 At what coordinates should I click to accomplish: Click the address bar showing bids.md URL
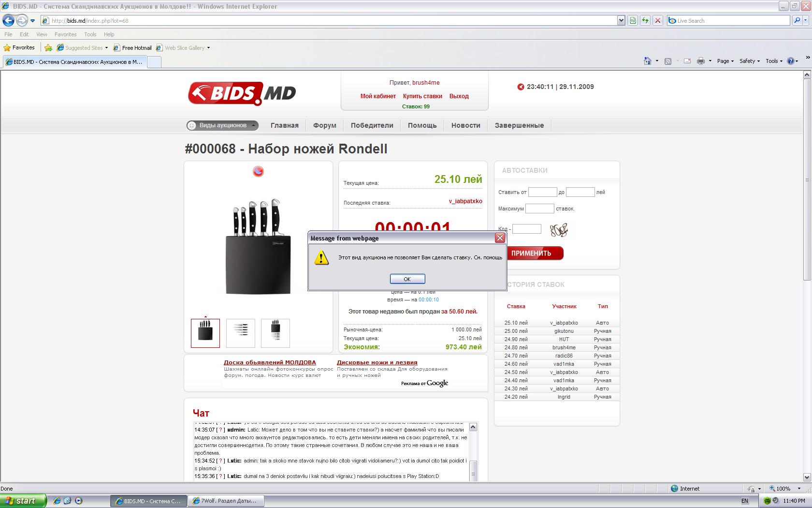click(x=329, y=21)
